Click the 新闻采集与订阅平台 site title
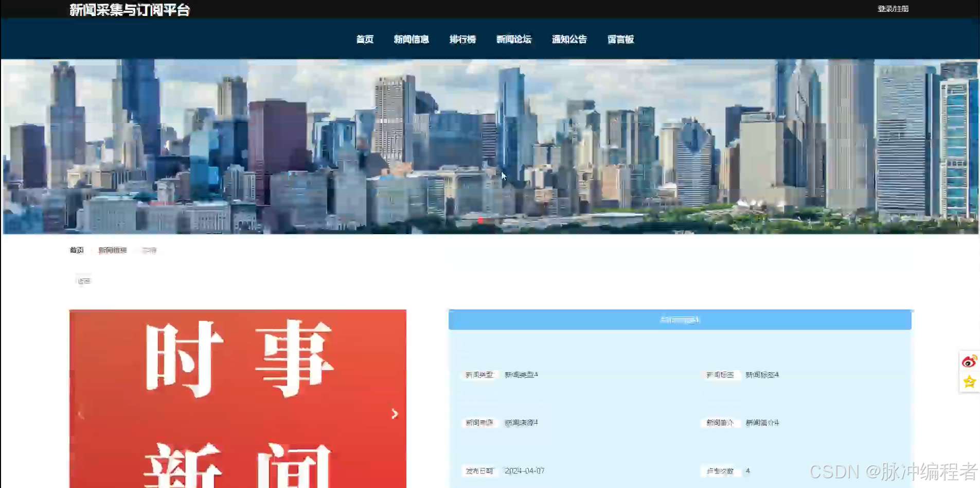 click(130, 10)
